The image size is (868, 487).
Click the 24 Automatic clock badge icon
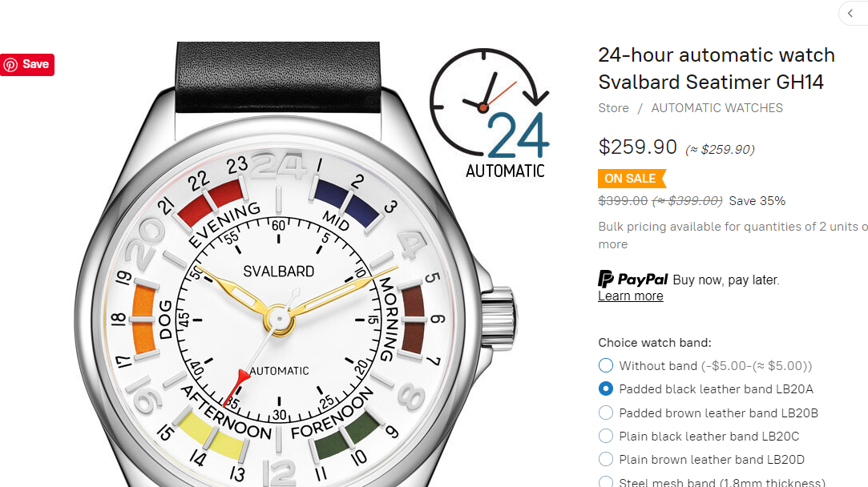point(490,114)
